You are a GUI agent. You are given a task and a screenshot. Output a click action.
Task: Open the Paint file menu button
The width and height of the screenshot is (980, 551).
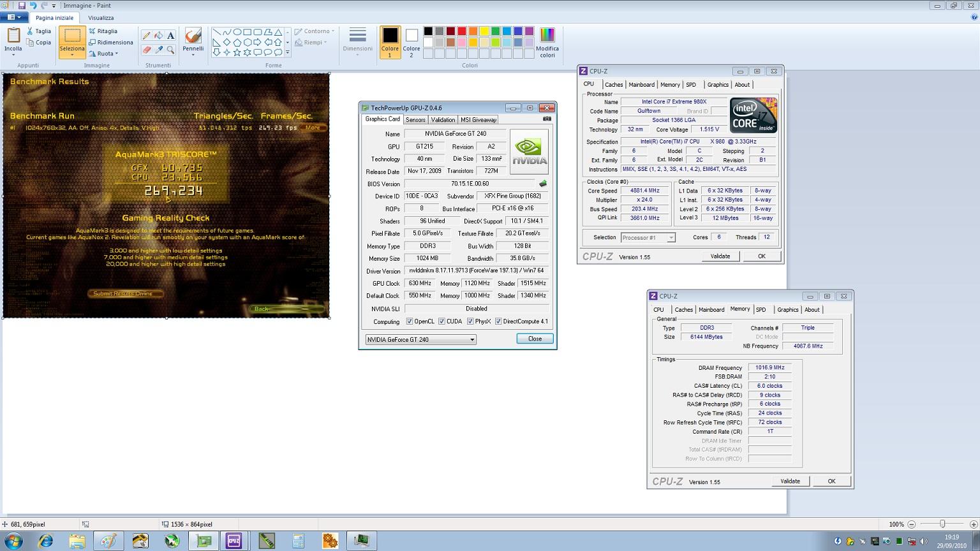click(14, 17)
